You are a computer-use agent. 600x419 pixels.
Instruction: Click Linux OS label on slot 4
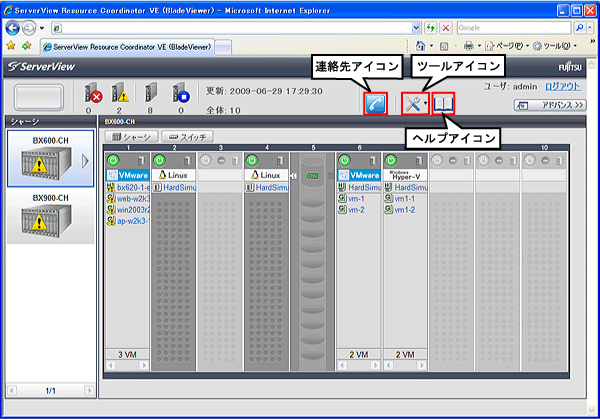[x=266, y=175]
